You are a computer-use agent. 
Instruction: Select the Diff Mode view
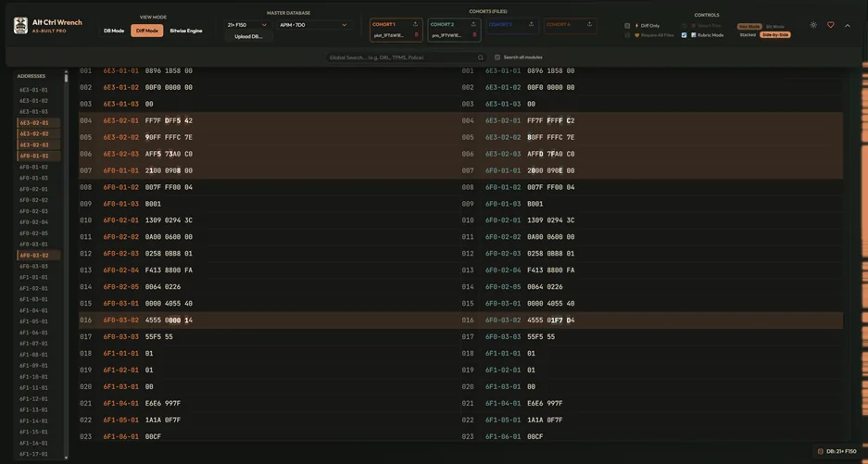pos(147,31)
